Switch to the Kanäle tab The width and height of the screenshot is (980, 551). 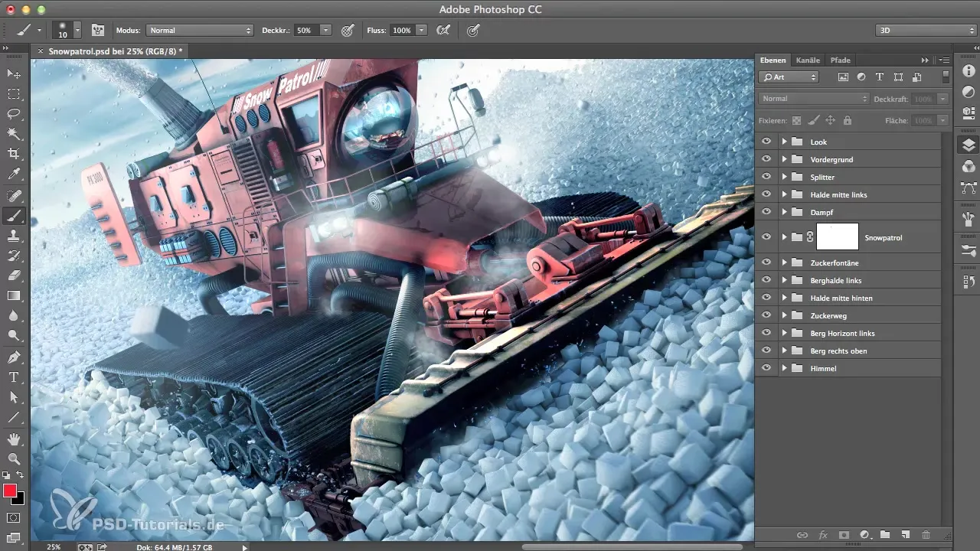808,60
